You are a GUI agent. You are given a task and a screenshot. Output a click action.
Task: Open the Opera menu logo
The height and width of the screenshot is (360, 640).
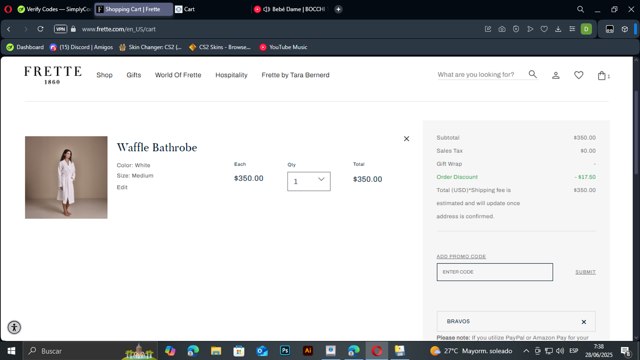point(8,9)
